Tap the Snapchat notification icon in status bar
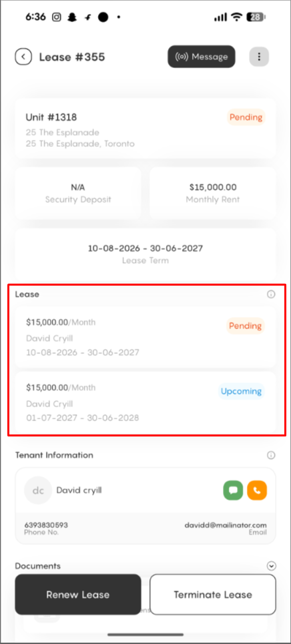 [72, 17]
